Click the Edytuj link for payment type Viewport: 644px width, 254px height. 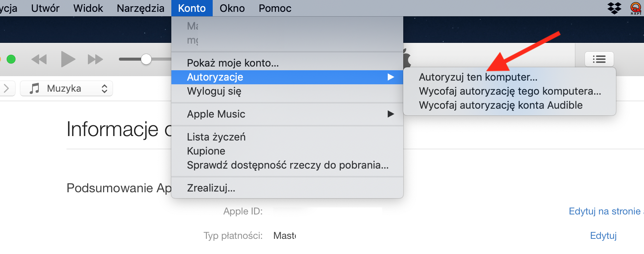tap(603, 236)
